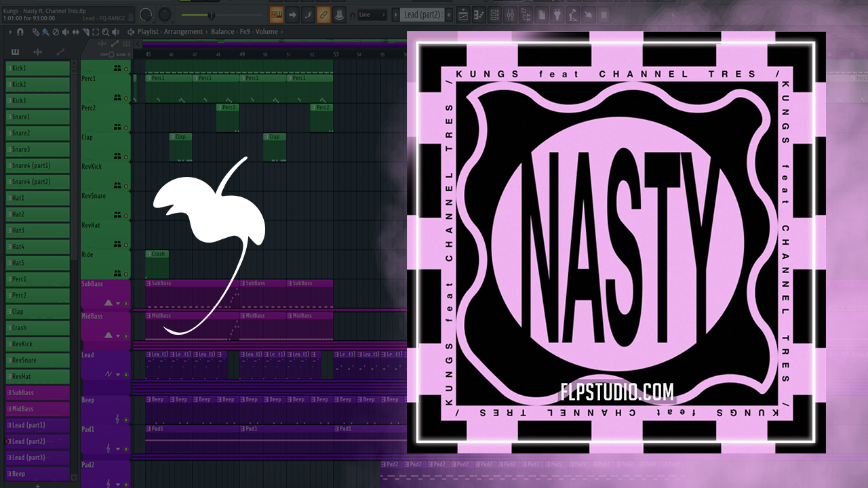Select the Mute tool in playlist toolbar
This screenshot has height=488, width=868.
coord(66,32)
